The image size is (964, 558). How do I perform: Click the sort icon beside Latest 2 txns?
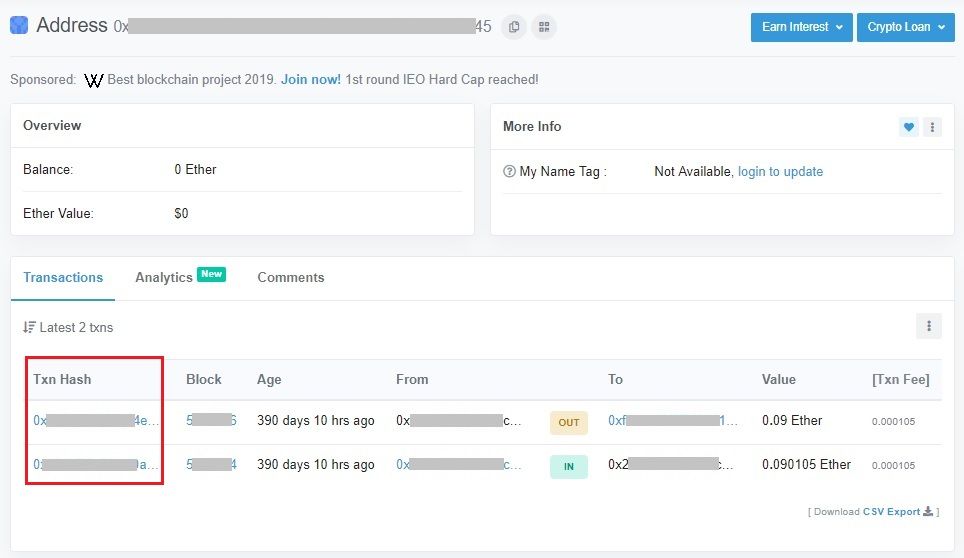[29, 327]
